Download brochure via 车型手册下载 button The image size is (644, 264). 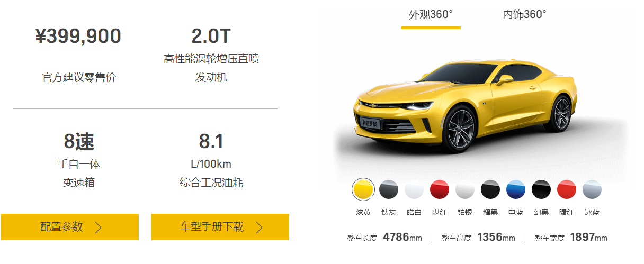point(220,227)
